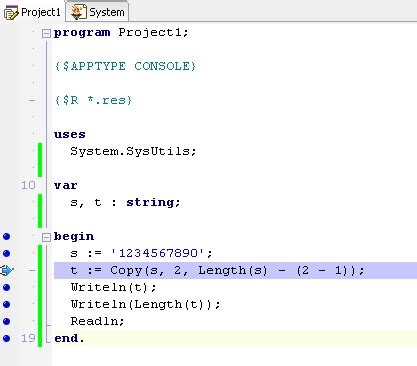Click the Writeln(Length(t)); statement
The image size is (417, 366).
tap(145, 304)
